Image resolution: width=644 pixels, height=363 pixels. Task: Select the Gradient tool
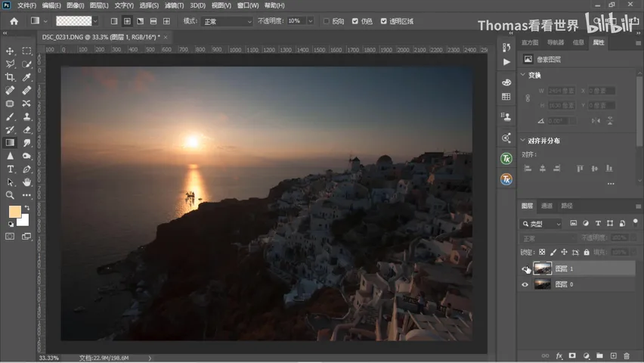point(10,143)
